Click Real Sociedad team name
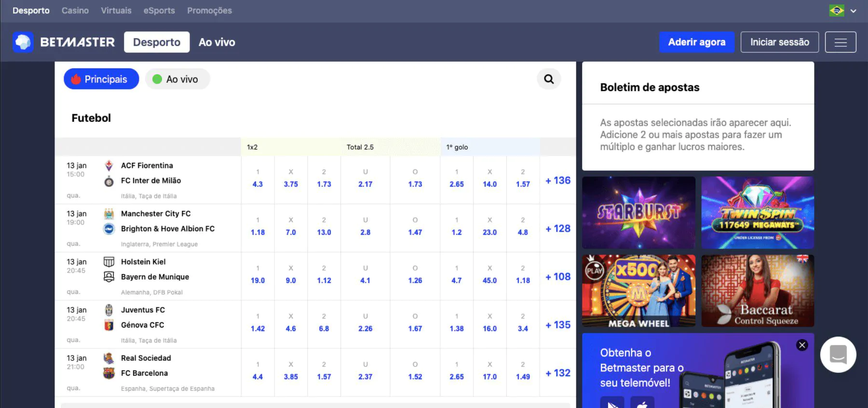This screenshot has width=868, height=408. (x=146, y=358)
